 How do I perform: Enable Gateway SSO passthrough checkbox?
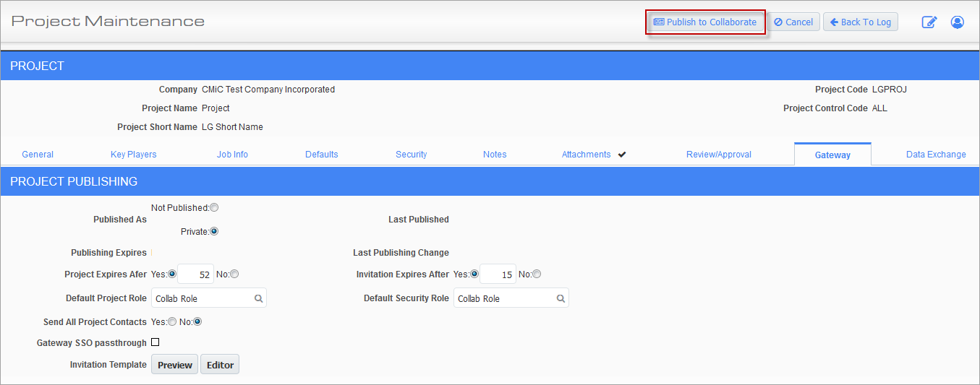155,343
